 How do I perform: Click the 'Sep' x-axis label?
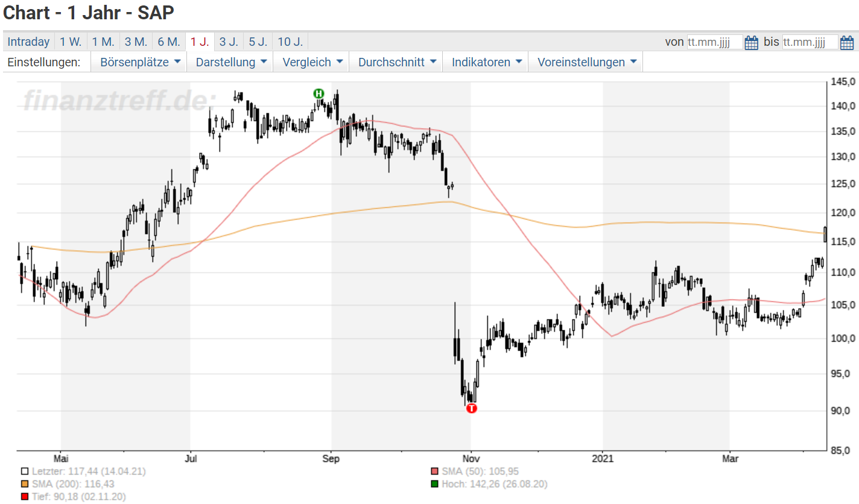(331, 459)
